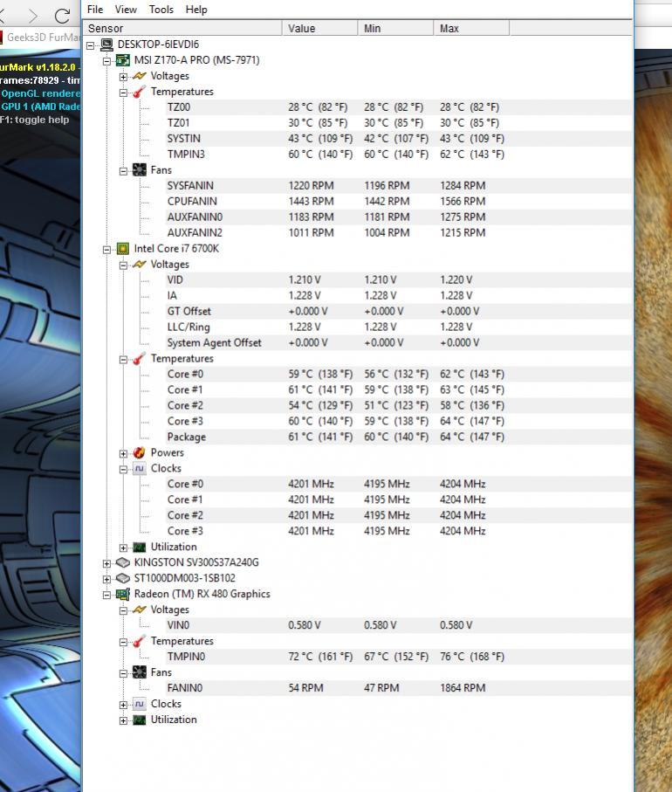Click the motherboard Fans fan icon

click(x=140, y=169)
